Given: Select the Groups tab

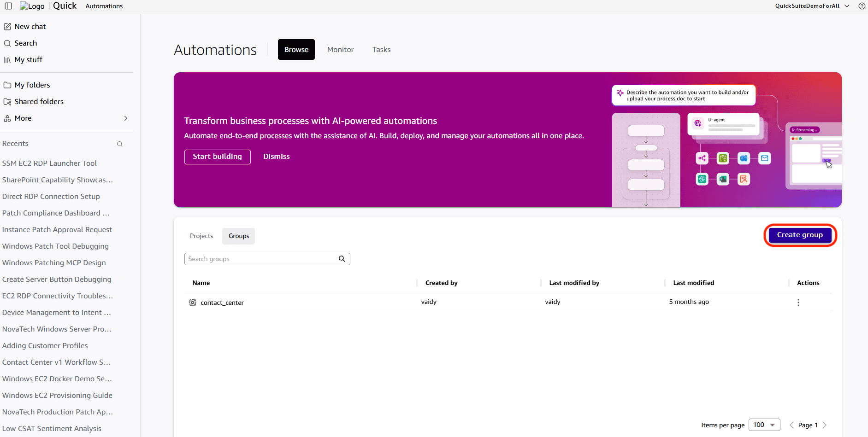Looking at the screenshot, I should (x=239, y=236).
